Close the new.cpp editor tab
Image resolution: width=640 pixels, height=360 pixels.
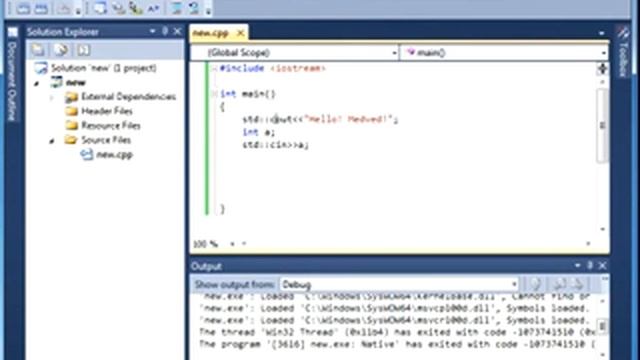[x=240, y=33]
